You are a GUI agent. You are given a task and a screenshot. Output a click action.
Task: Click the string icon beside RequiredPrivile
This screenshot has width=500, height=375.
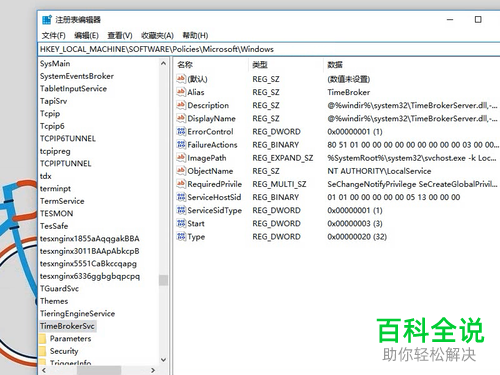pos(181,184)
